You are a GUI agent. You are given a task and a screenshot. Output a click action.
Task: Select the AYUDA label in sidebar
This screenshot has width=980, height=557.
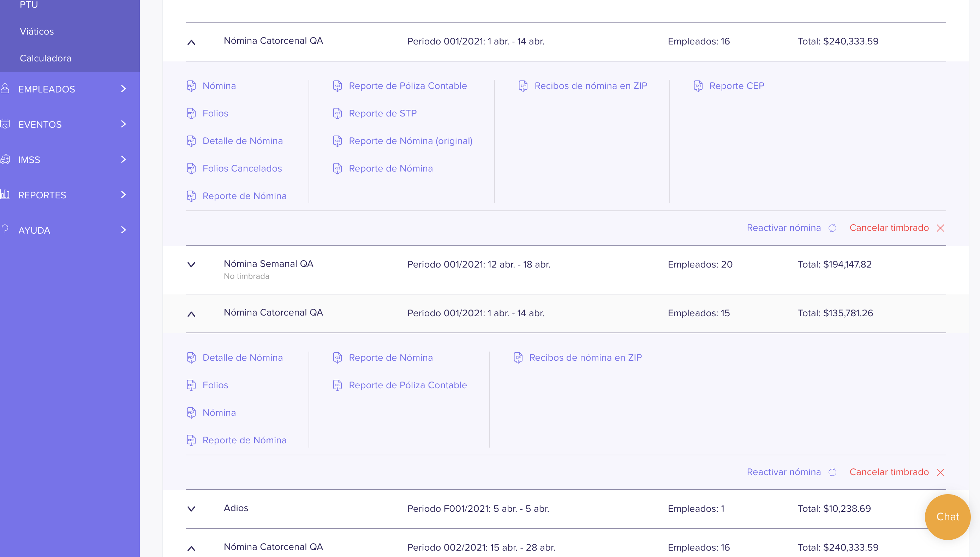[x=34, y=230]
